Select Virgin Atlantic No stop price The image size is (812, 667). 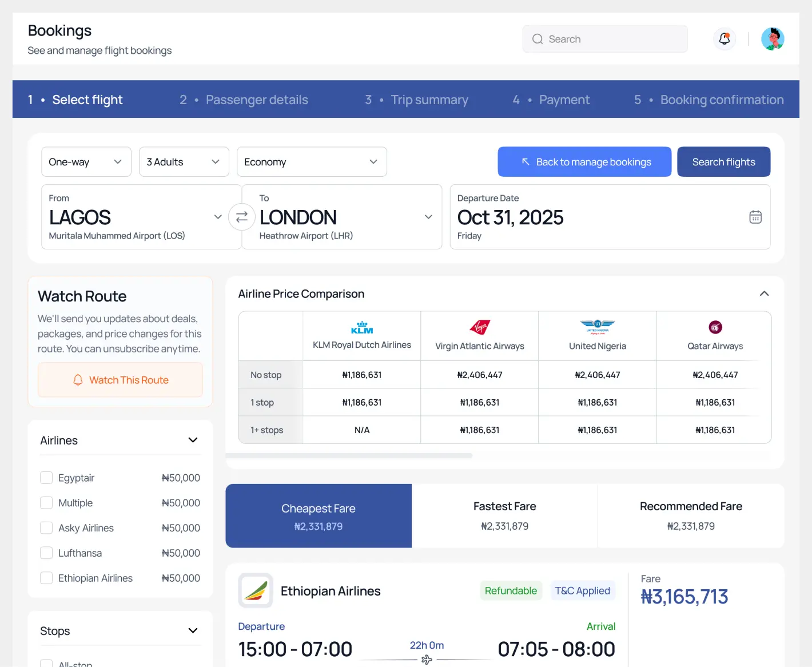pyautogui.click(x=480, y=375)
